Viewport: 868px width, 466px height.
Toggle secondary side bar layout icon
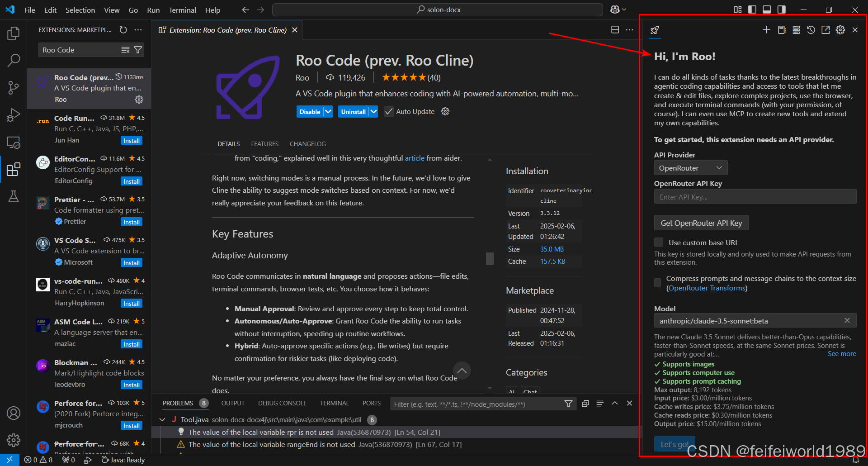[x=781, y=10]
